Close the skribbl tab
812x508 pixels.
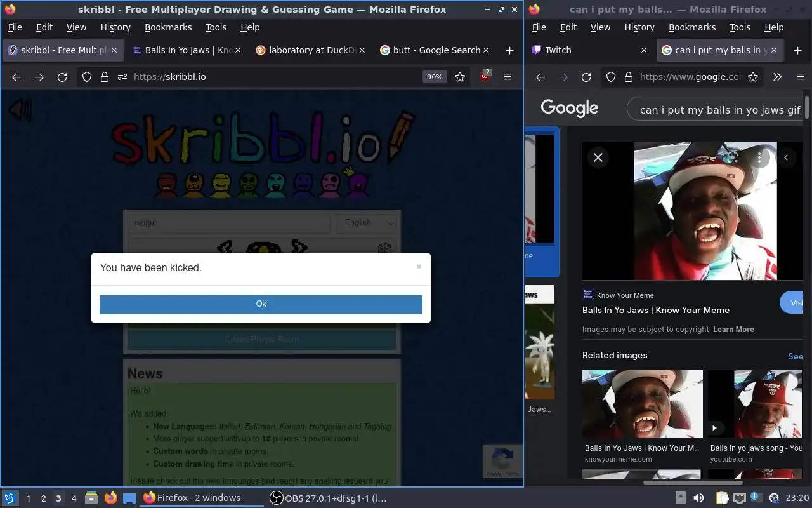pos(115,50)
